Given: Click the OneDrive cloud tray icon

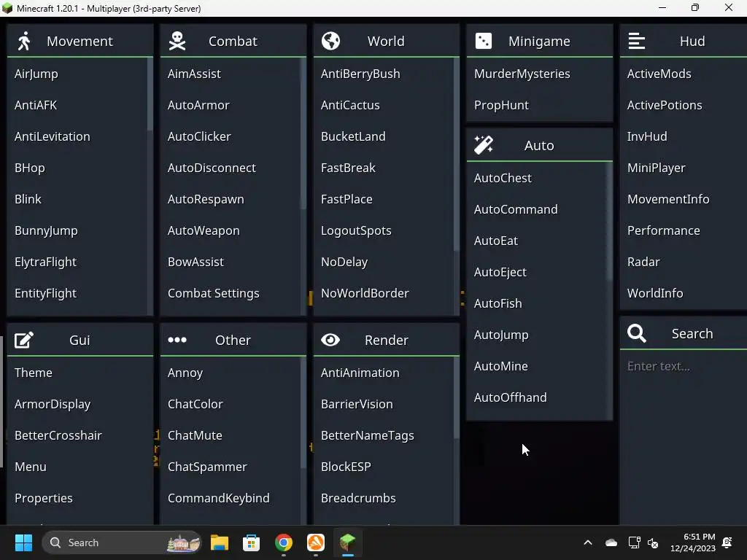Looking at the screenshot, I should 611,542.
